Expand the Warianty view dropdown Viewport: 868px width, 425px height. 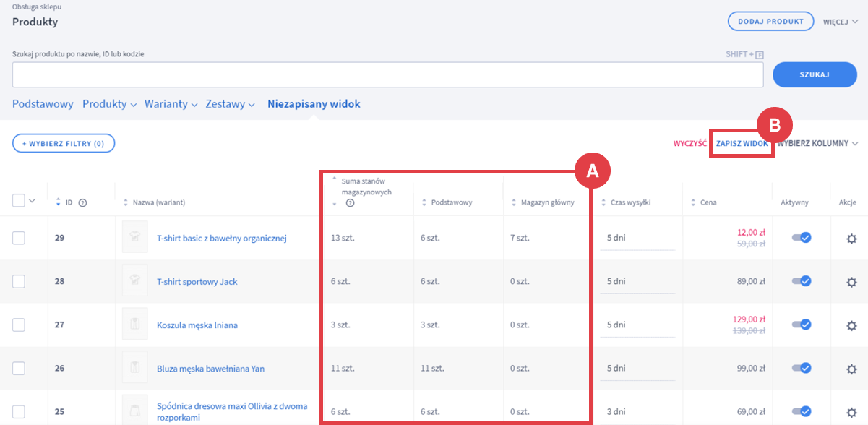tap(171, 104)
